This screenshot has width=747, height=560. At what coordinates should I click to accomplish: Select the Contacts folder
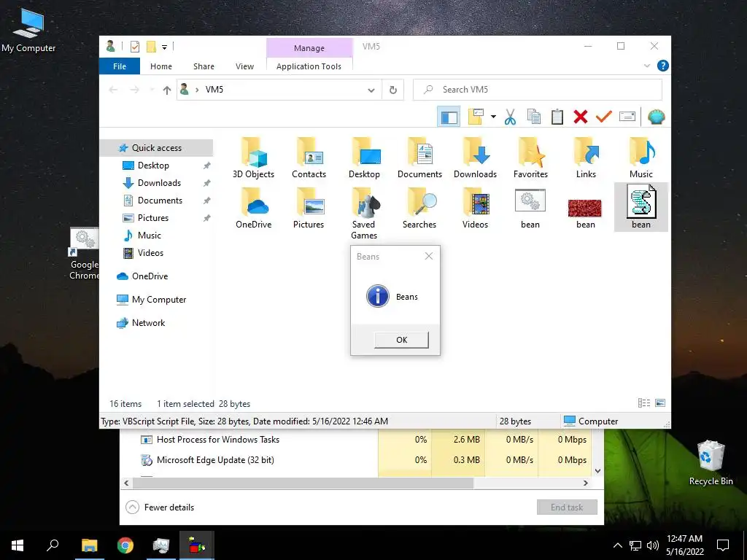309,158
